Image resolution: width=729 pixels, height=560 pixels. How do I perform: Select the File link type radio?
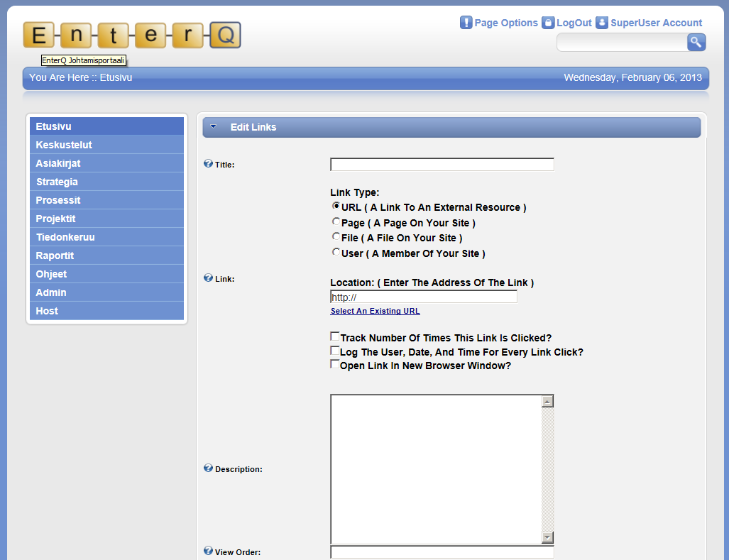(336, 236)
